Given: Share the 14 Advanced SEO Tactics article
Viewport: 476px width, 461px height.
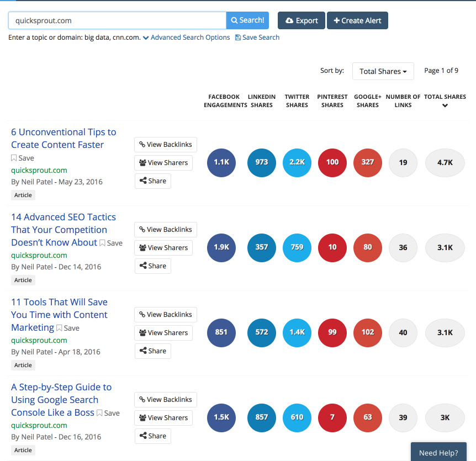Looking at the screenshot, I should [x=153, y=266].
